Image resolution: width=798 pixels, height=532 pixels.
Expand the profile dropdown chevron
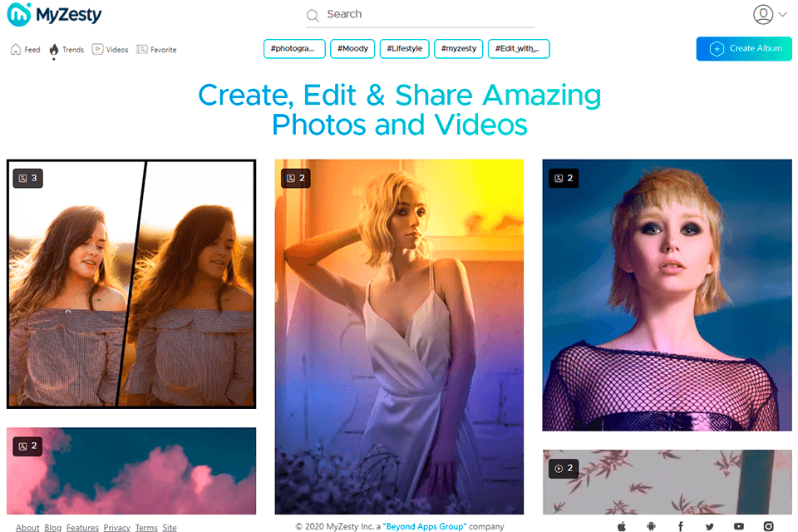click(x=783, y=14)
